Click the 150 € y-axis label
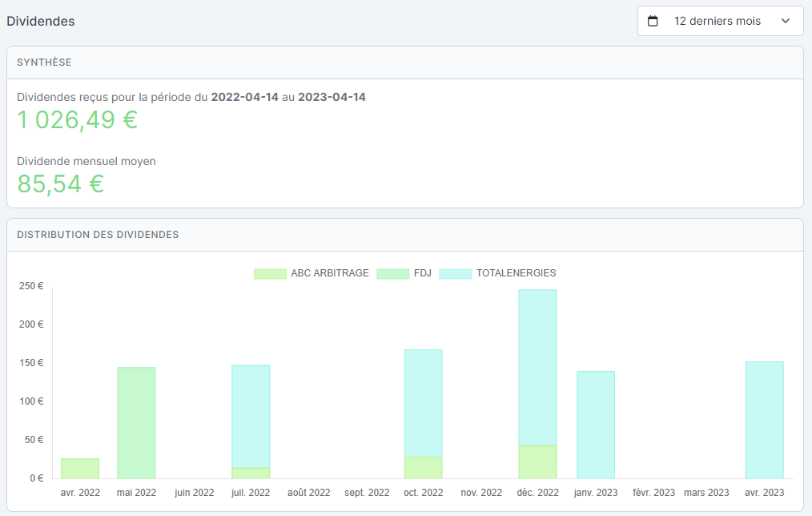 click(x=31, y=363)
